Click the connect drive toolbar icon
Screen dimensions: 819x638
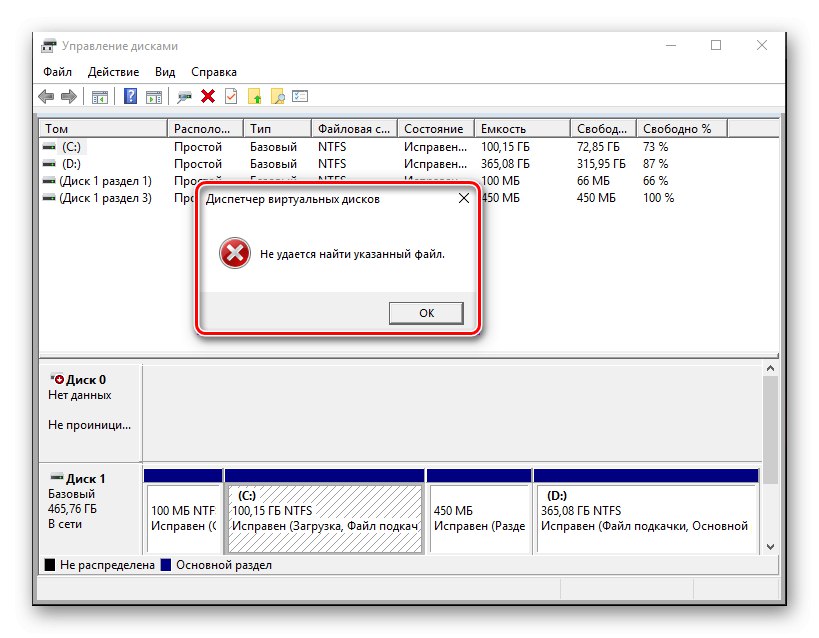click(184, 97)
